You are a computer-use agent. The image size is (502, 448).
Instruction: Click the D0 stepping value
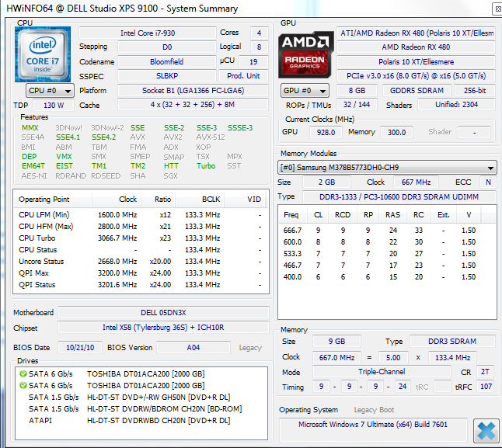click(167, 47)
